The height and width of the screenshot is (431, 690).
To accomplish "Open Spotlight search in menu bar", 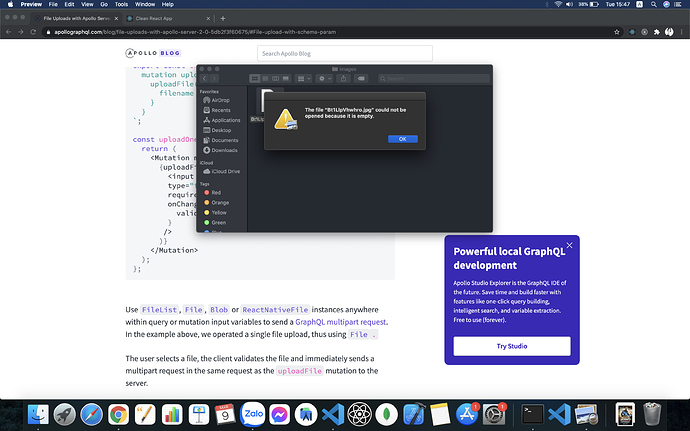I will coord(653,4).
